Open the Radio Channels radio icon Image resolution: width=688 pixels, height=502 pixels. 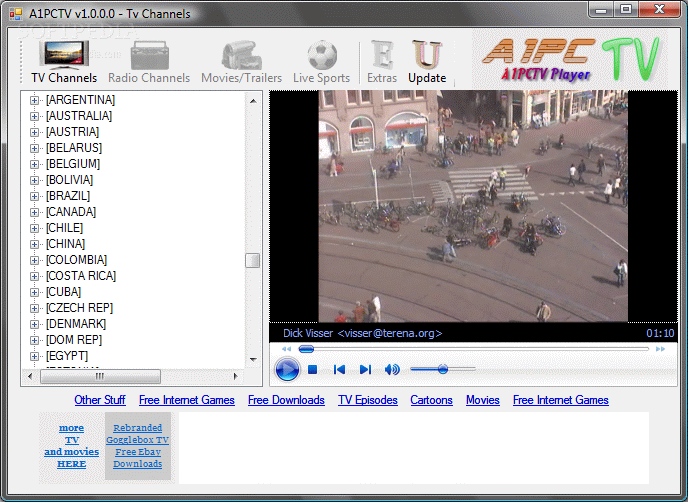tap(150, 55)
